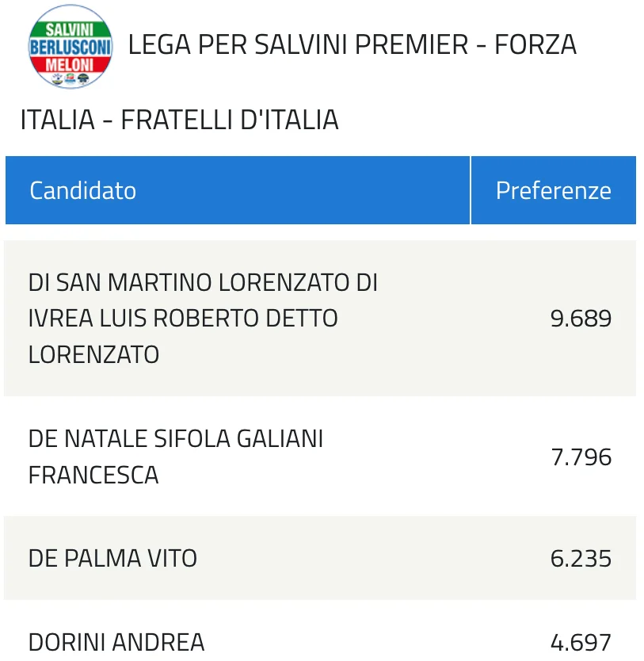Click the MELONI red band in logo
Image resolution: width=644 pixels, height=661 pixels.
(x=70, y=64)
